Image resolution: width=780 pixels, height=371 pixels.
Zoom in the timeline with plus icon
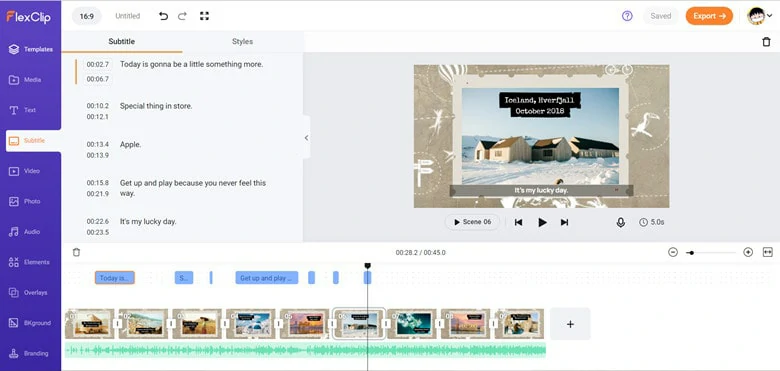point(748,252)
